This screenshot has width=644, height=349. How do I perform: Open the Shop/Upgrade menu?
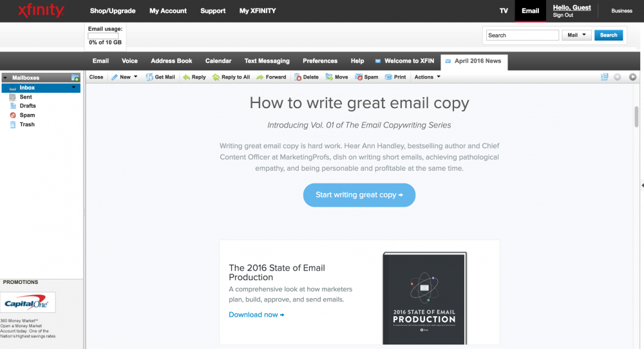click(113, 11)
